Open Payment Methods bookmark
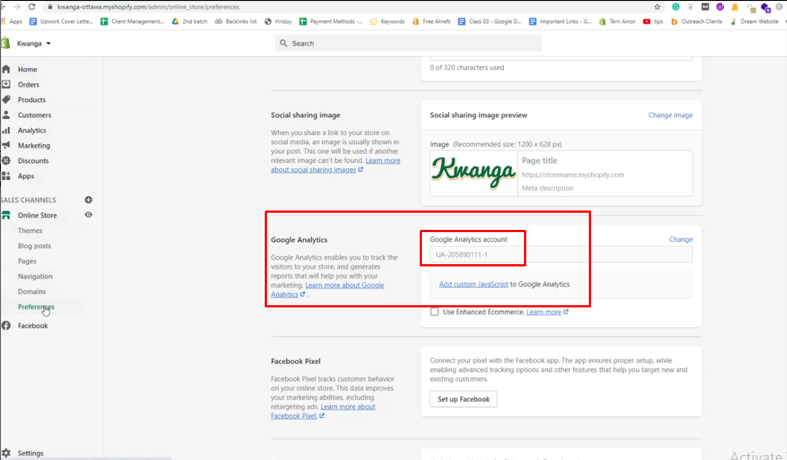The width and height of the screenshot is (787, 460). click(x=331, y=22)
